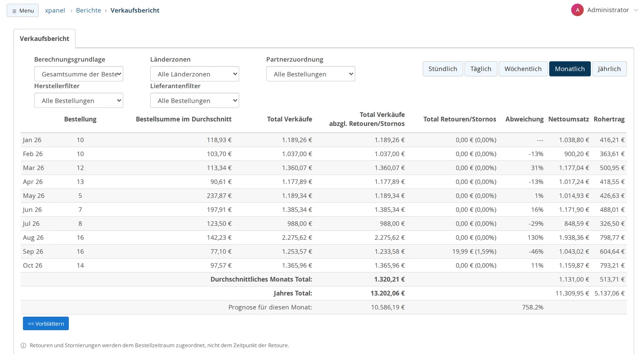
Task: Open the Berichte breadcrumb link
Action: coord(89,10)
